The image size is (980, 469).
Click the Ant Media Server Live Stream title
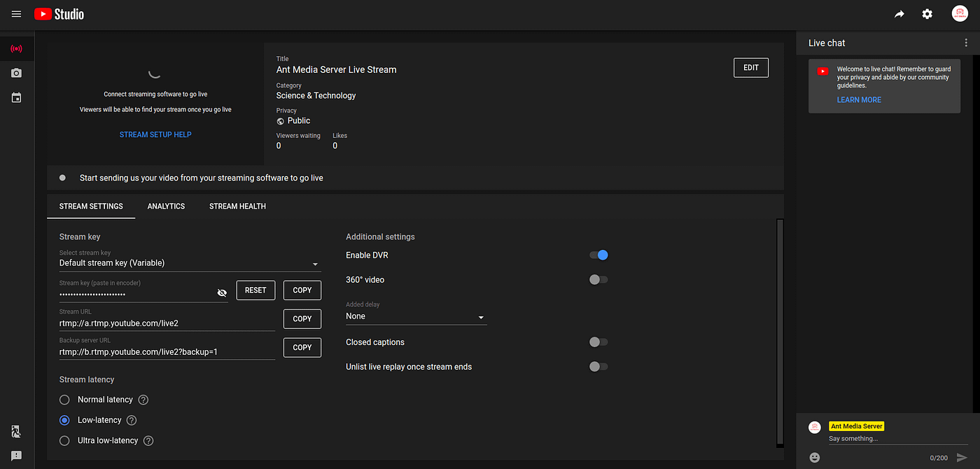point(336,70)
